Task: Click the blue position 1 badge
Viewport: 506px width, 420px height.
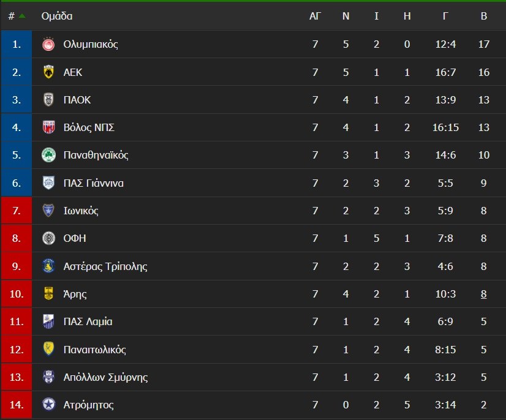Action: pyautogui.click(x=16, y=45)
